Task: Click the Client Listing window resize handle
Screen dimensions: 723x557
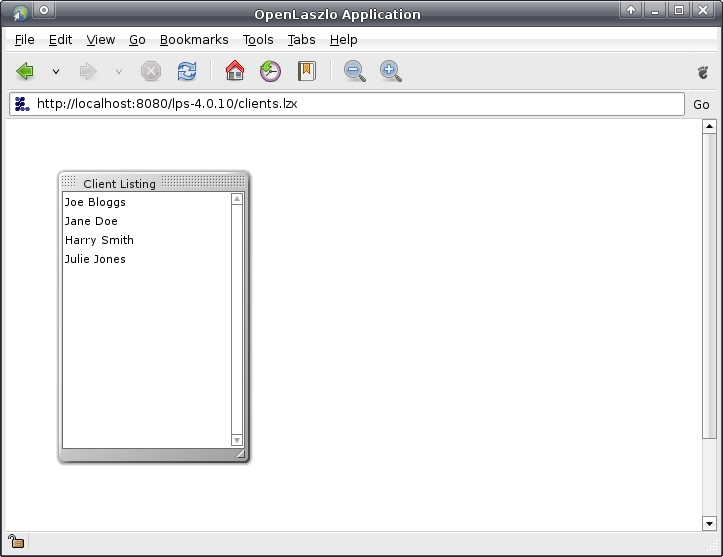Action: click(x=240, y=455)
